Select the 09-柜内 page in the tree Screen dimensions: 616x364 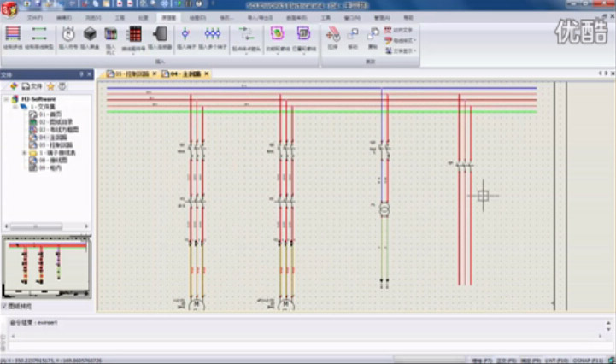45,167
